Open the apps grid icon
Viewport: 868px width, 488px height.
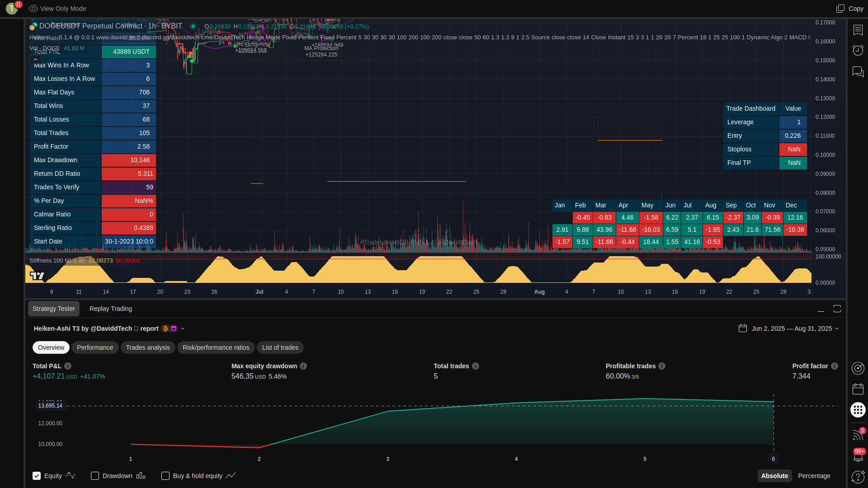(858, 410)
